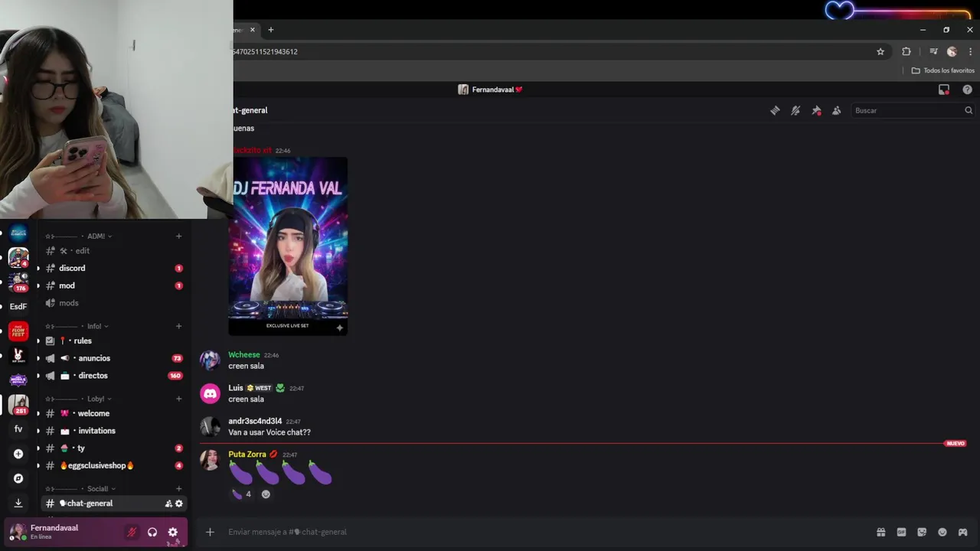Viewport: 980px width, 551px height.
Task: Open the Threads icon in the channel header
Action: coord(775,111)
